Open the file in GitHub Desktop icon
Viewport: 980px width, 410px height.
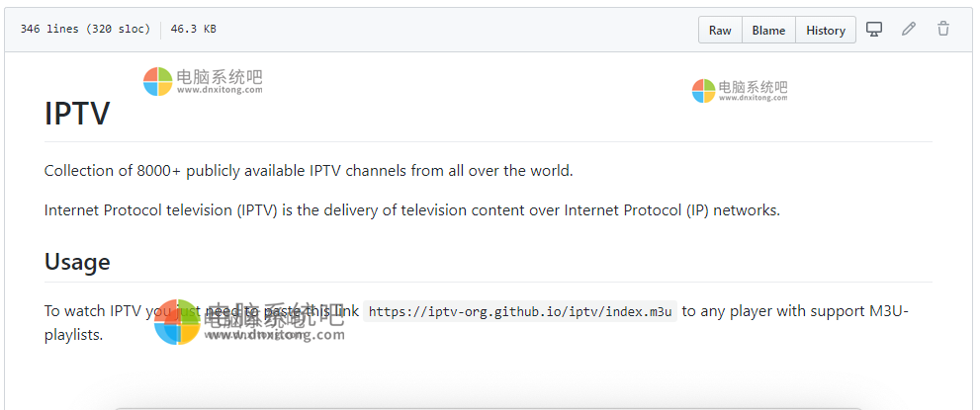874,30
